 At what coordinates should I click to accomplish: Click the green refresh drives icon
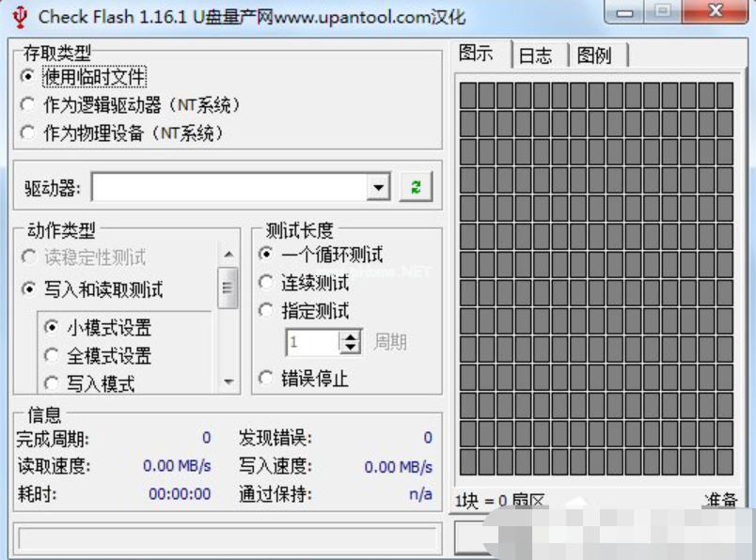415,187
